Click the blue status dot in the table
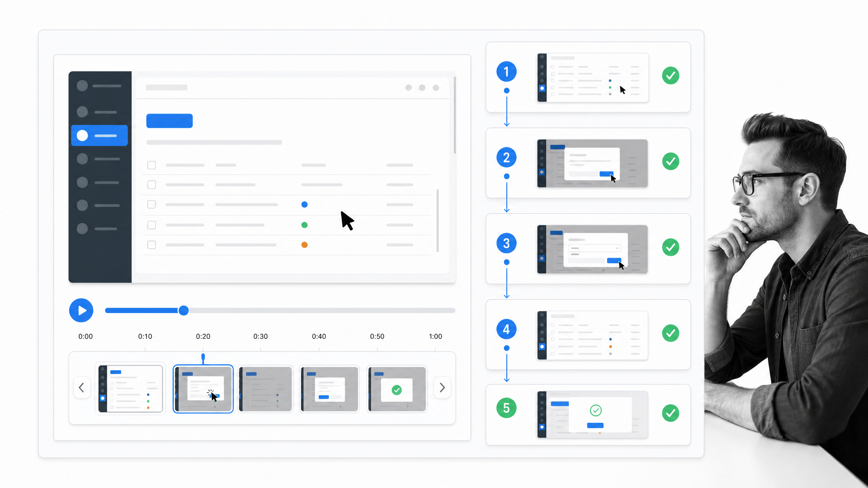Screen dimensions: 868x488 (x=304, y=205)
